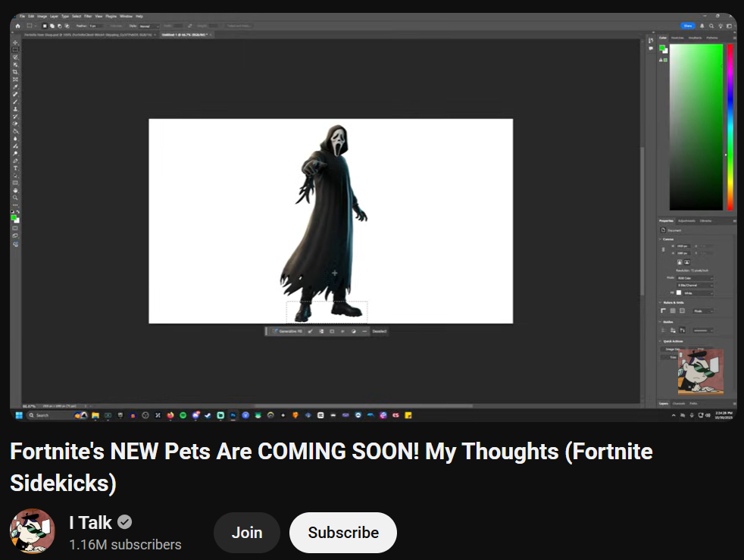Switch to the Swatches tab
This screenshot has width=744, height=560.
(x=677, y=38)
